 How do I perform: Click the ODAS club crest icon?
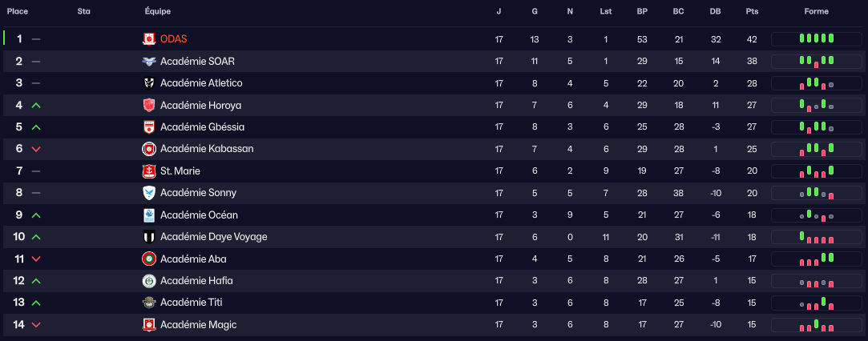(149, 39)
